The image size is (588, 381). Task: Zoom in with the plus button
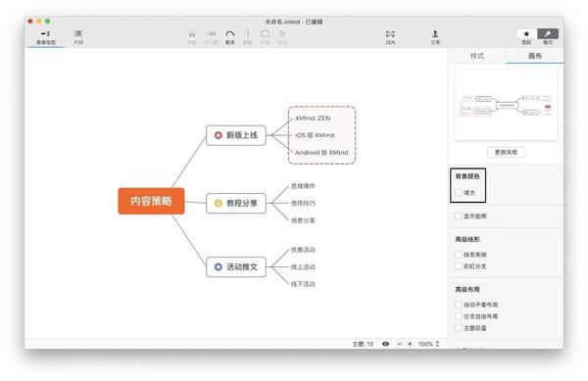click(x=410, y=344)
